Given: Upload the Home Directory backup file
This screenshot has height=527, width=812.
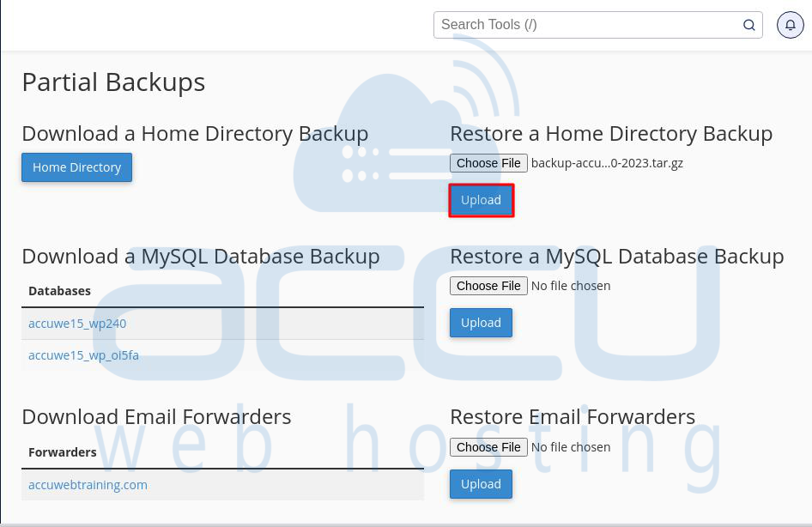Looking at the screenshot, I should [x=481, y=200].
